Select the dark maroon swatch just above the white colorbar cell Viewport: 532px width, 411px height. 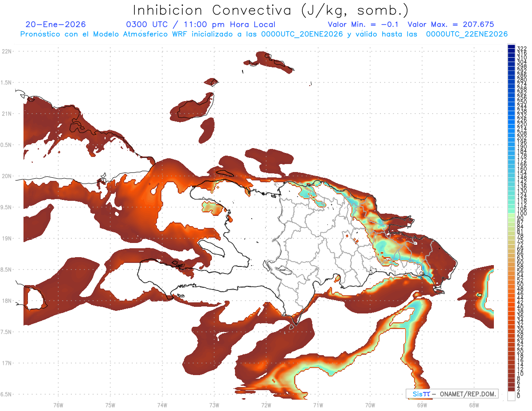pos(511,389)
